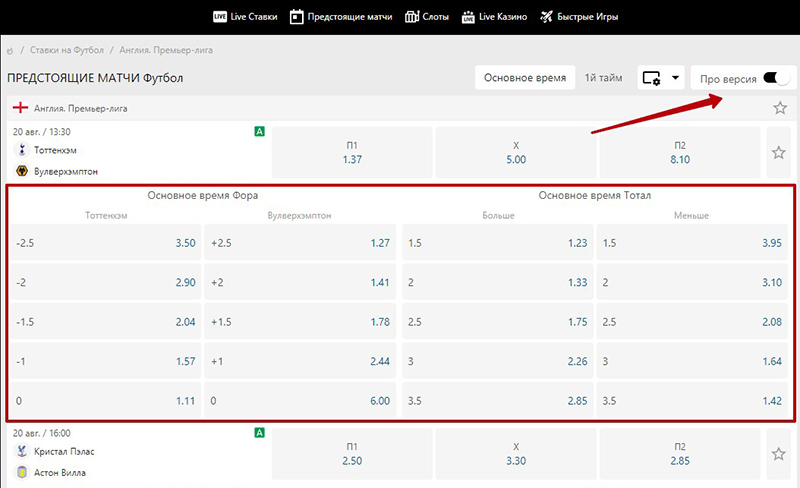The height and width of the screenshot is (488, 800).
Task: Select the Основное время tab
Action: tap(525, 78)
